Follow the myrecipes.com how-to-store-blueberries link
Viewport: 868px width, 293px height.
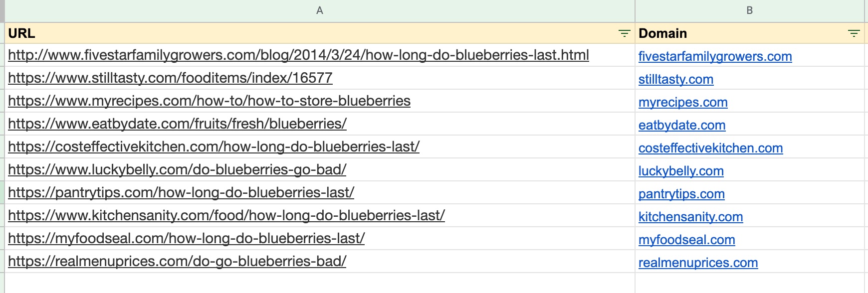click(209, 101)
